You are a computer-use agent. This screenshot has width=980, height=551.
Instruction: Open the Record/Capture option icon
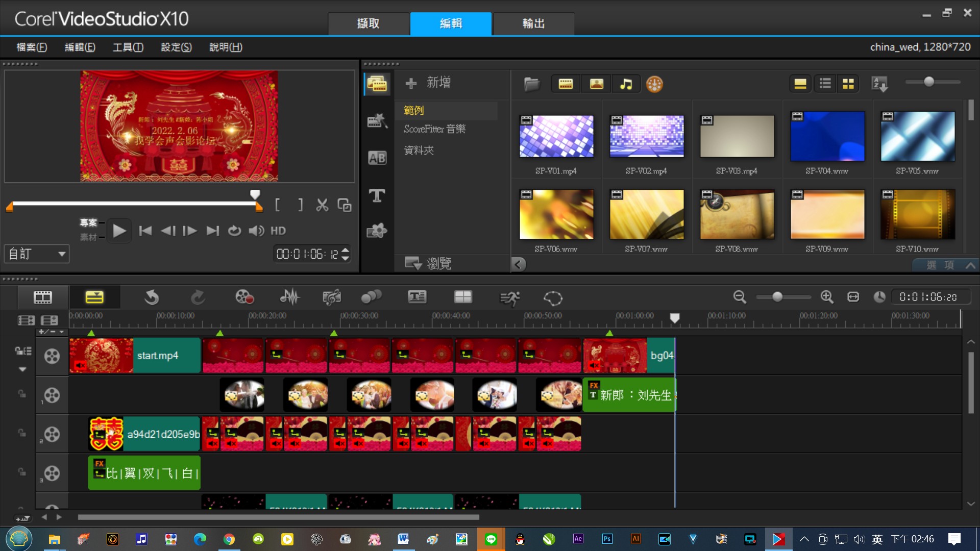(244, 297)
